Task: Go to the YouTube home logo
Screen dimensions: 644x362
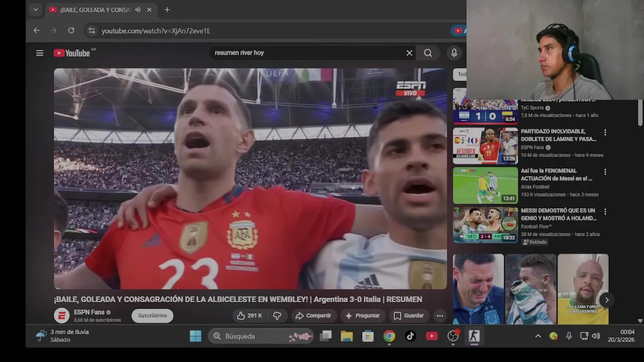Action: pyautogui.click(x=72, y=53)
